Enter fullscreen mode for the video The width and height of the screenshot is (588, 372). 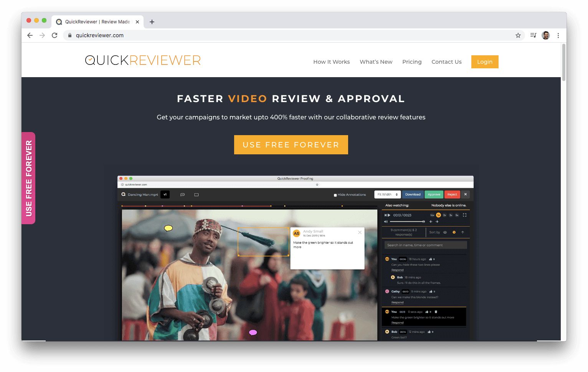click(465, 215)
